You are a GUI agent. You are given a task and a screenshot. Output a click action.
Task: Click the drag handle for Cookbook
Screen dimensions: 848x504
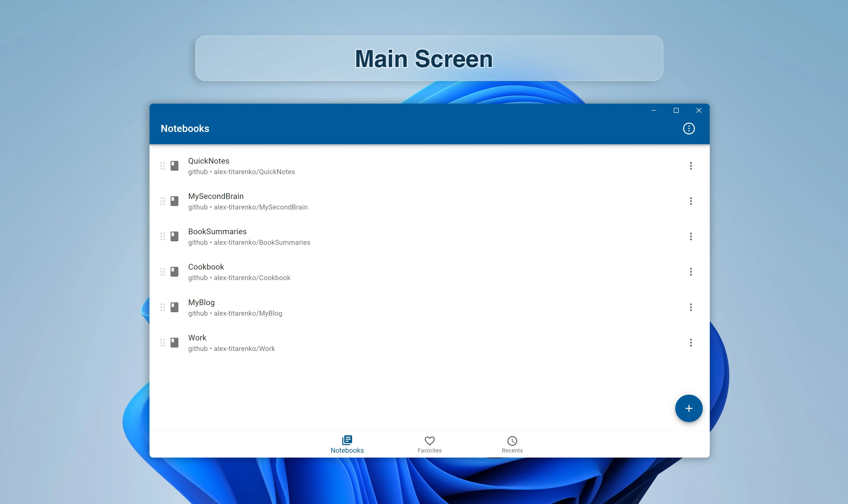(162, 272)
